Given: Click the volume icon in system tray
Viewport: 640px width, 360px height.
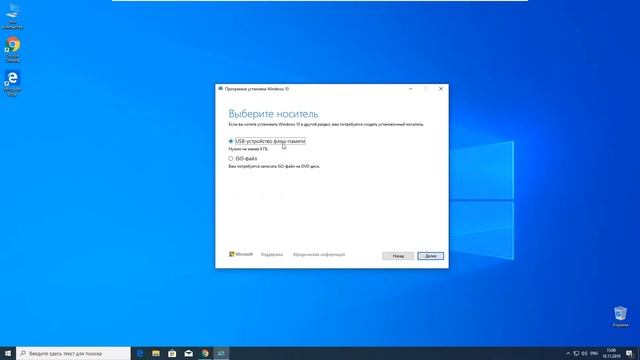Looking at the screenshot, I should pyautogui.click(x=585, y=353).
